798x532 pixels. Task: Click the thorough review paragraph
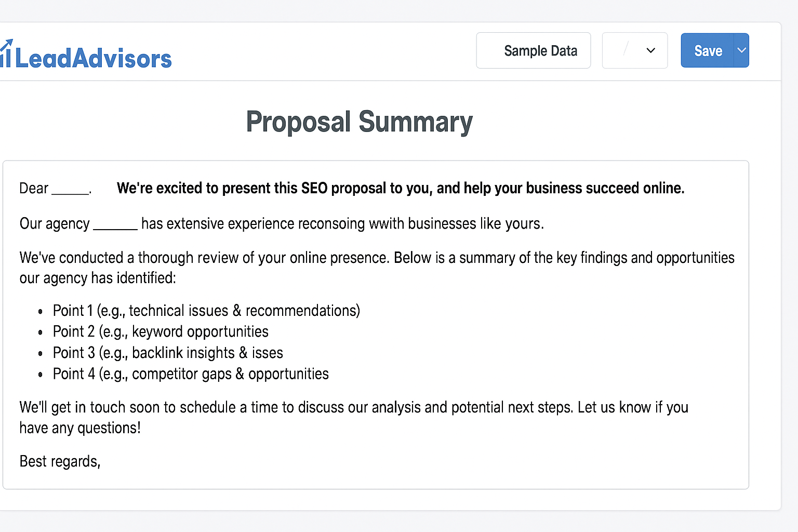pos(377,268)
